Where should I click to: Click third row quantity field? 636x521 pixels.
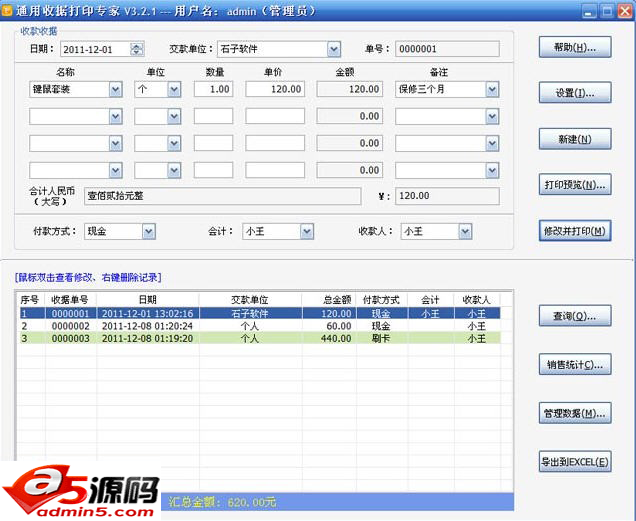point(213,143)
